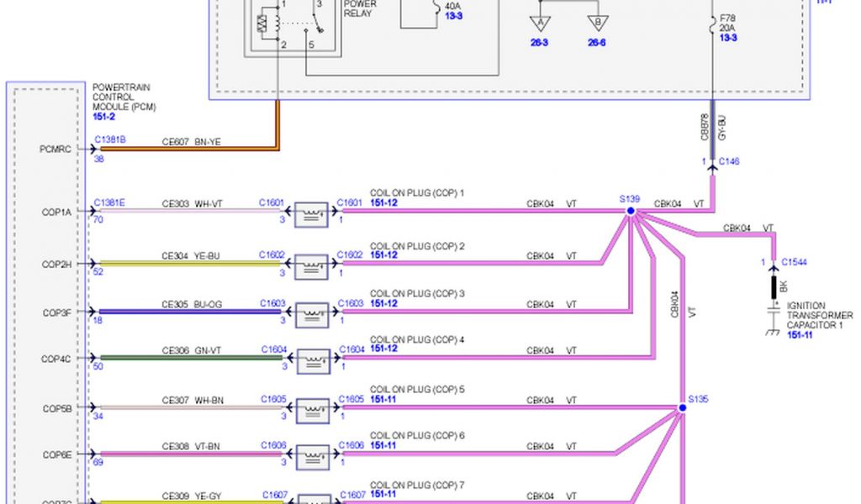
Task: Select the Coil On Plug 2 coil symbol
Action: [x=311, y=267]
